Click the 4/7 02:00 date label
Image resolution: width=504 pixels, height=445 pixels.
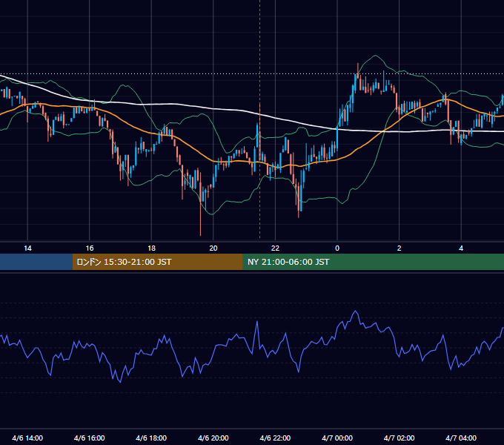click(x=399, y=438)
